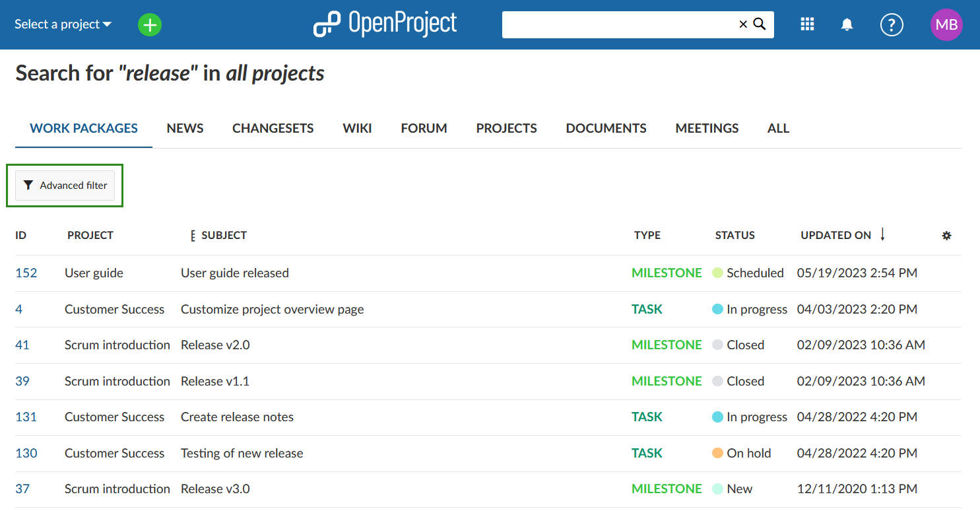Click the magnifying glass search icon

click(760, 24)
